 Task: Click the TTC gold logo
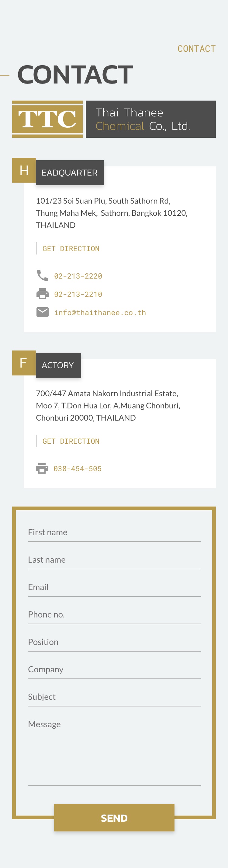click(47, 119)
